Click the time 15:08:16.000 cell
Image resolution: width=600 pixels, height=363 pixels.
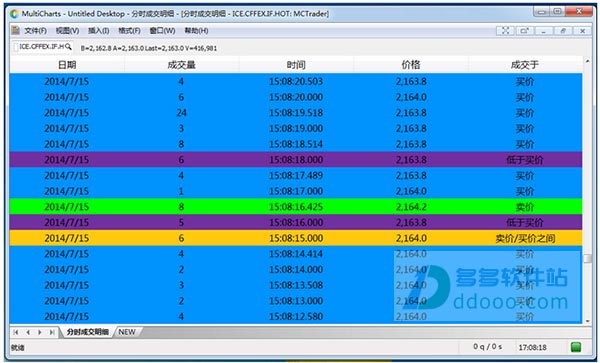(x=296, y=223)
